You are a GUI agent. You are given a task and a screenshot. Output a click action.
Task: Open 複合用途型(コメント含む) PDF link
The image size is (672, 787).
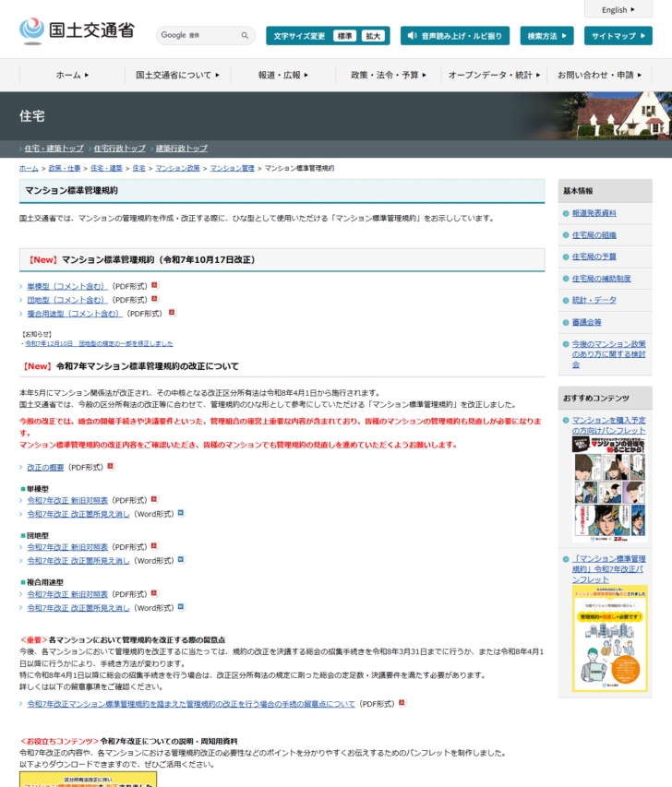(75, 313)
